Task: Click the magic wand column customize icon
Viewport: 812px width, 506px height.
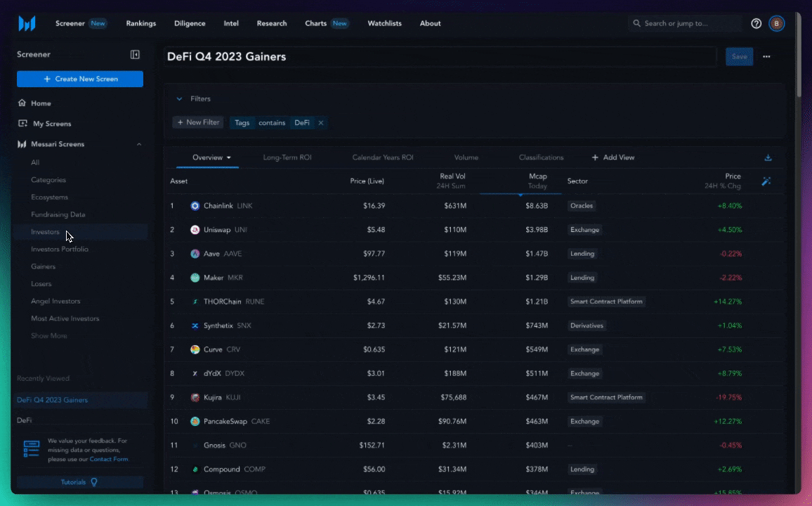Action: tap(766, 181)
